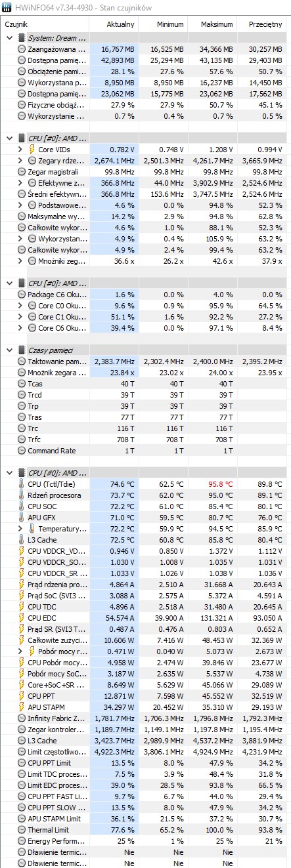This screenshot has height=868, width=291.
Task: Select the CPU SOC temperature row
Action: click(x=145, y=506)
